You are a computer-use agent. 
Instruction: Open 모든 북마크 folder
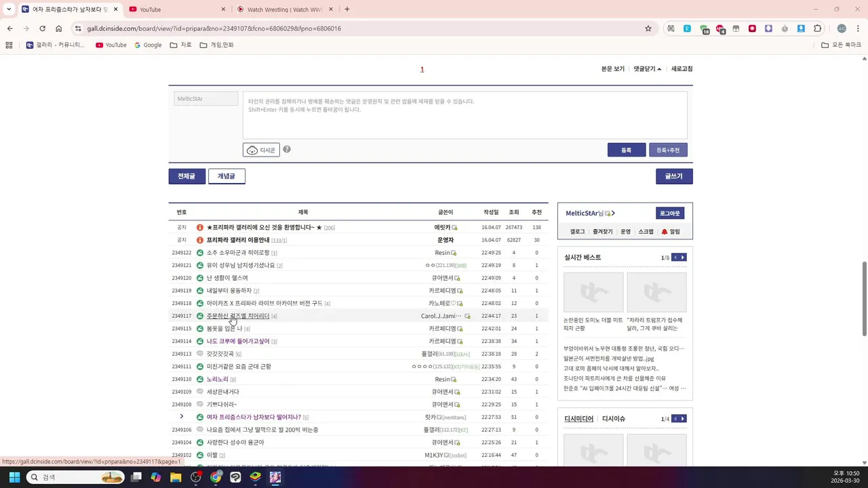tap(842, 45)
